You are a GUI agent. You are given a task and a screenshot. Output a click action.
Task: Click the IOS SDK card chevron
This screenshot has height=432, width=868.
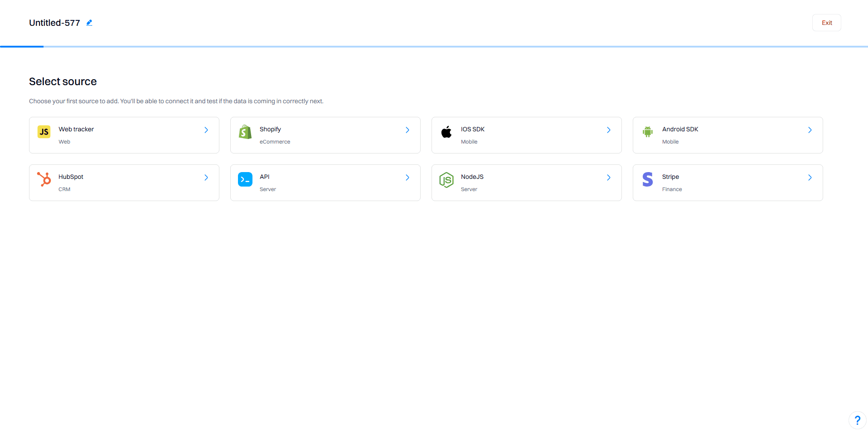point(609,130)
